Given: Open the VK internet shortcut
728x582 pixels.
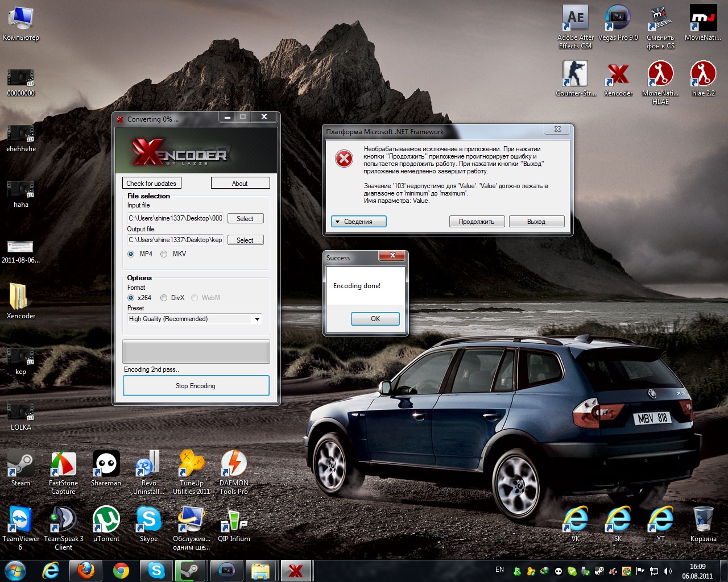Looking at the screenshot, I should pos(575,523).
